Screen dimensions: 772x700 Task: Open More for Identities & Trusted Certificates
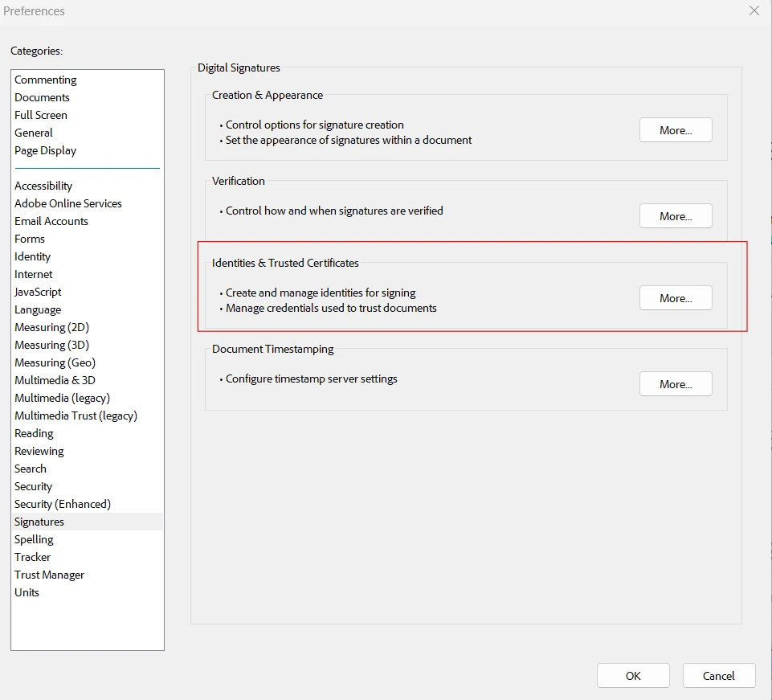[676, 298]
